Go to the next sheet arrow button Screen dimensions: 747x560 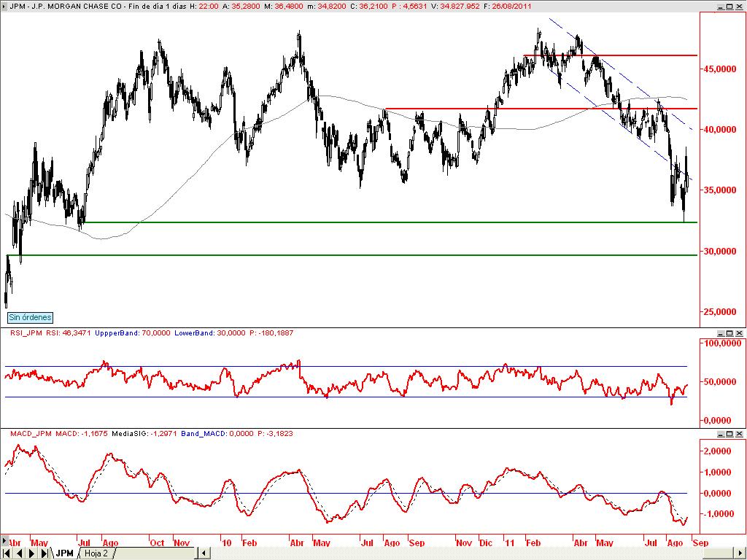(32, 553)
